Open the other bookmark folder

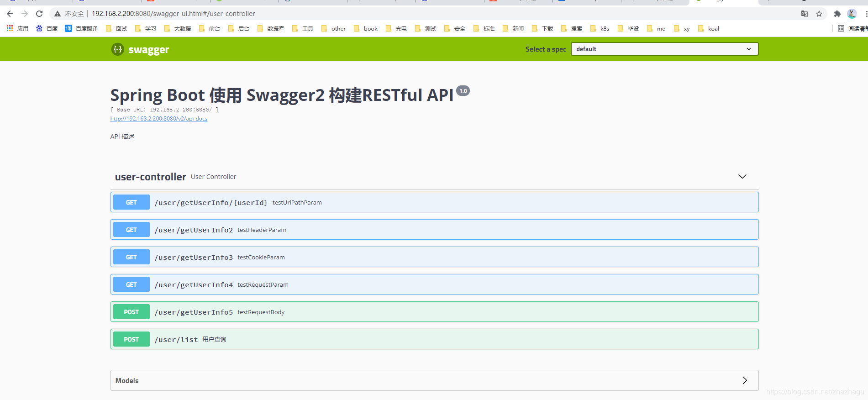334,28
